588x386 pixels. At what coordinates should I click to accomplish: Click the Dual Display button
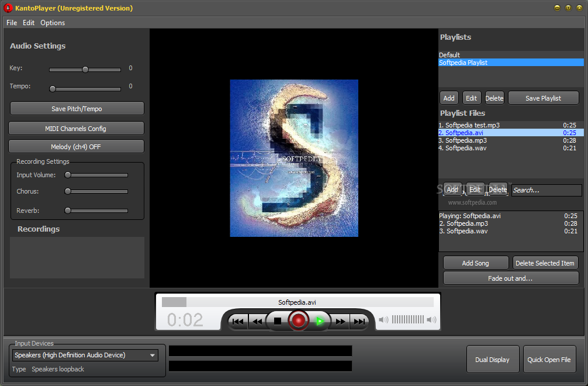coord(492,359)
